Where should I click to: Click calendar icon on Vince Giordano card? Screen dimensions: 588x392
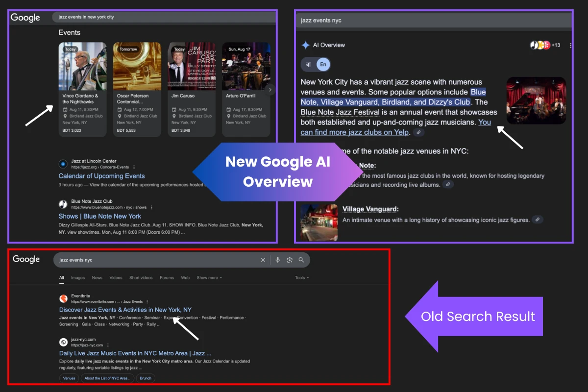click(65, 110)
